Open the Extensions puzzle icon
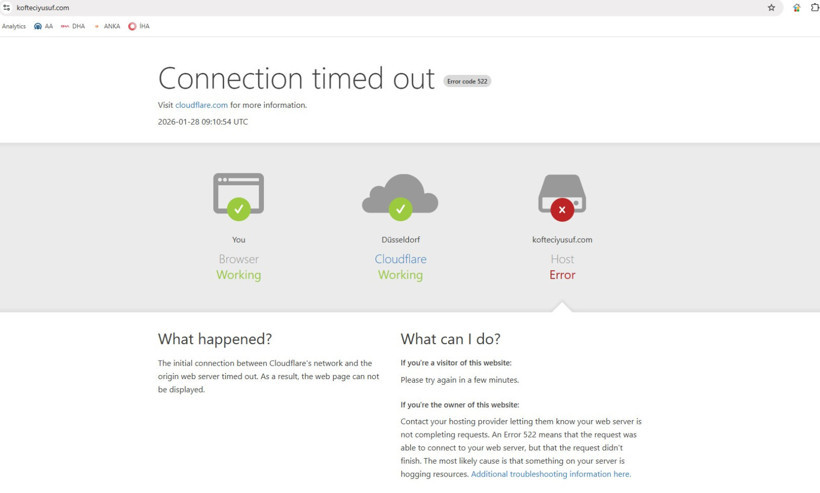This screenshot has height=493, width=820. [814, 8]
